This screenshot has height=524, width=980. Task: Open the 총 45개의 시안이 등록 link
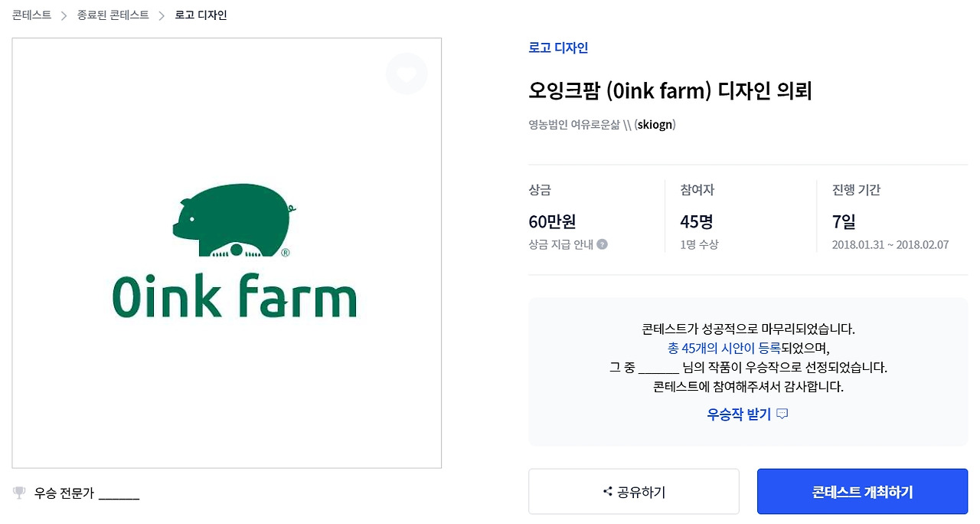point(724,348)
